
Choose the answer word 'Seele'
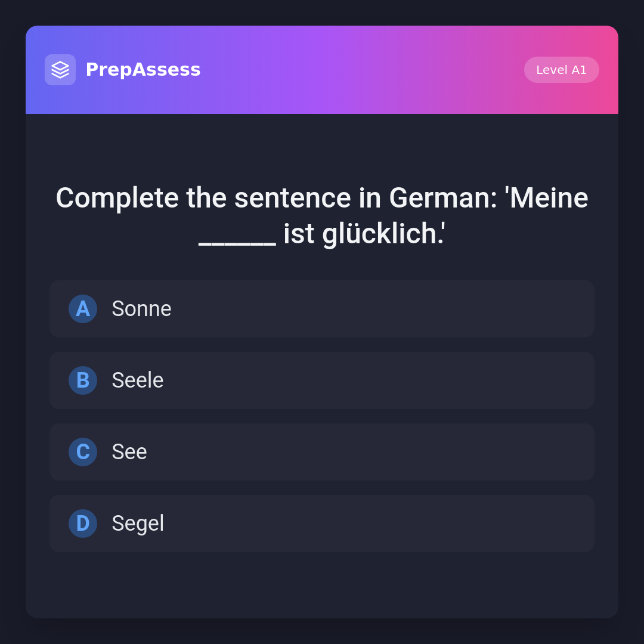tap(138, 380)
